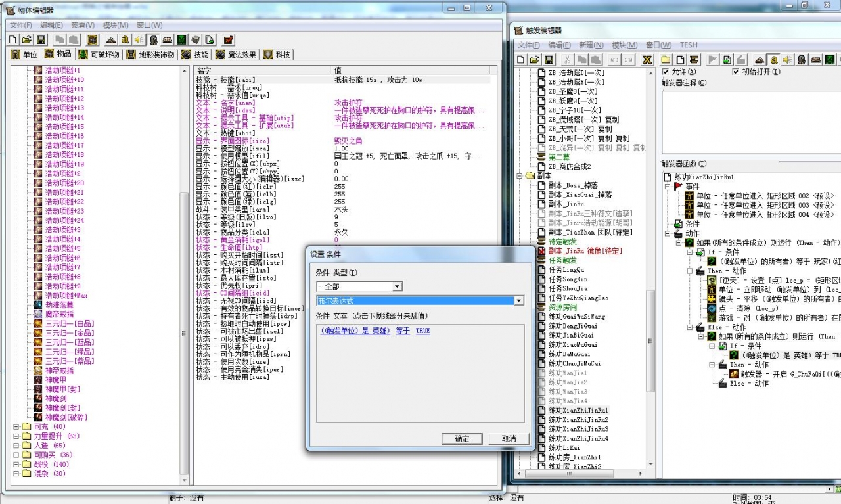Switch to 可破坏物 tab

(x=99, y=55)
